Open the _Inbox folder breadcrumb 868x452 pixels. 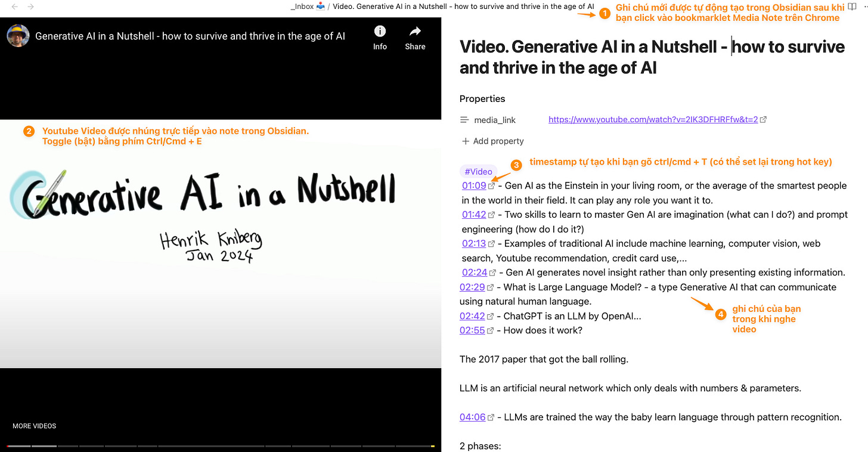(x=308, y=7)
